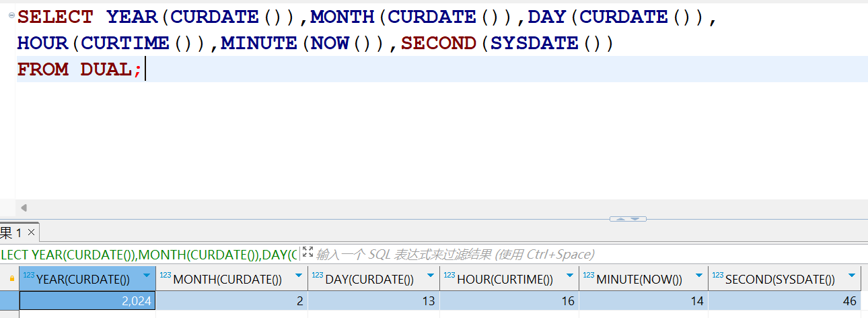Close the result 1 tab
868x318 pixels.
(32, 233)
